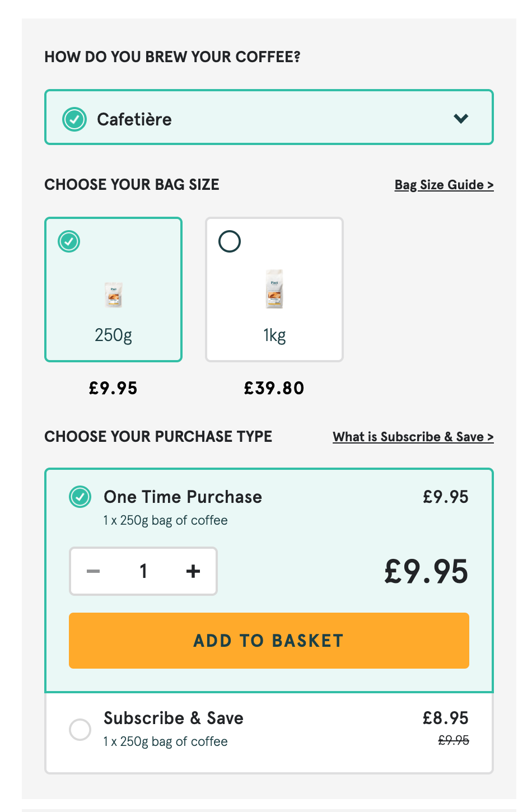Click the quantity input field showing 1

point(143,571)
